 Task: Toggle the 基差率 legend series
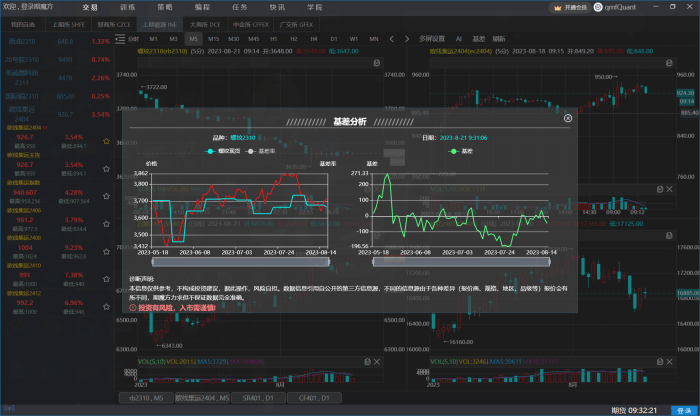coord(262,151)
